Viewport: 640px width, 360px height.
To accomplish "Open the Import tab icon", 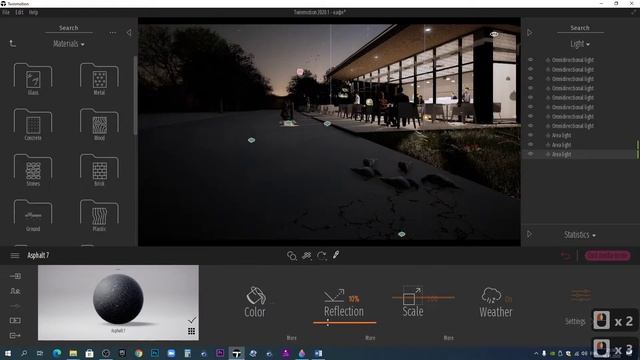I will 15,276.
